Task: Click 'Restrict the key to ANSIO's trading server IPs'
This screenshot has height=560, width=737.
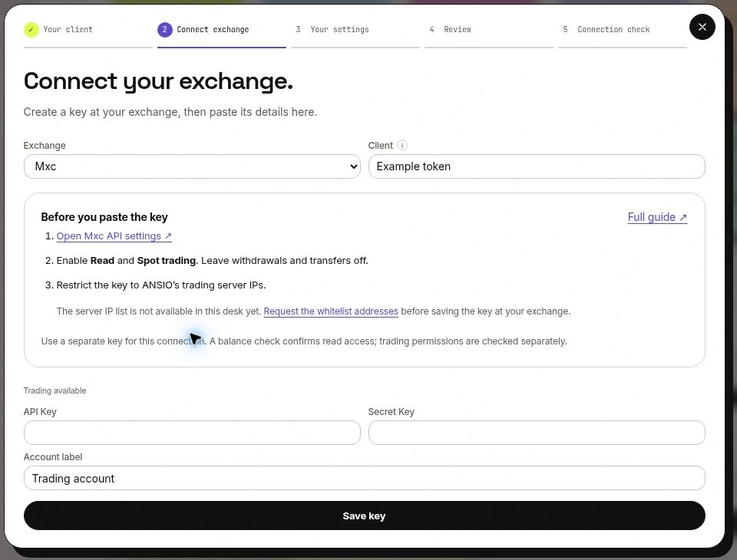Action: tap(161, 285)
